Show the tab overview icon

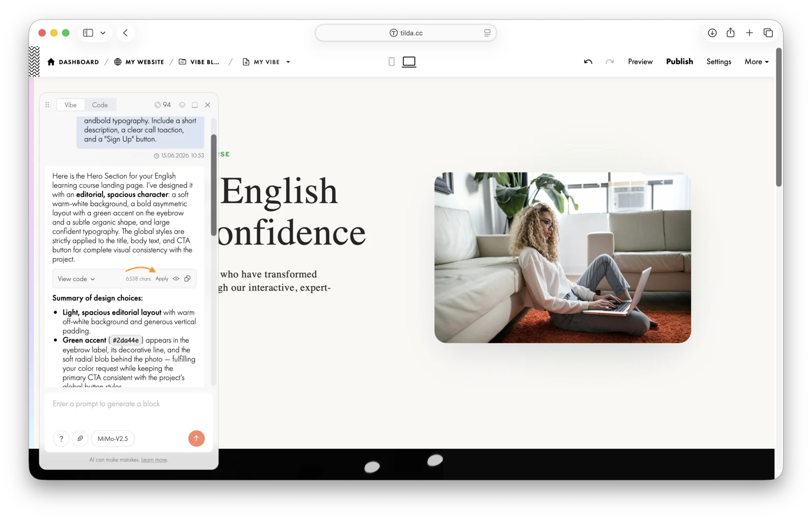point(768,33)
